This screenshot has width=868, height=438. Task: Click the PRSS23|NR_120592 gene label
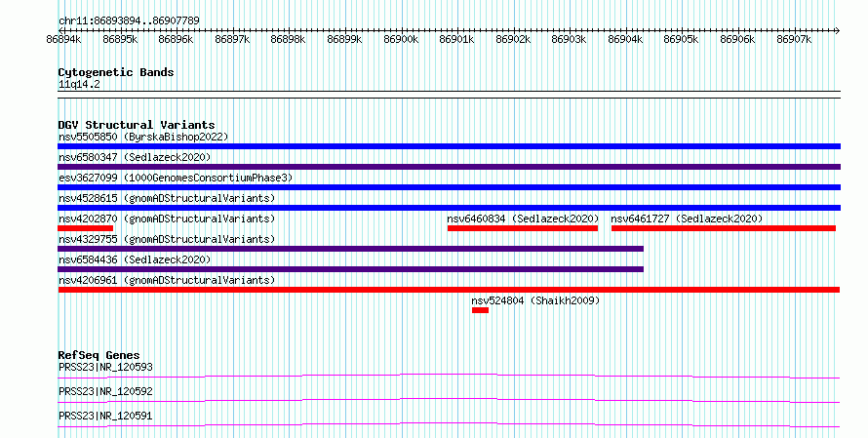(x=105, y=391)
